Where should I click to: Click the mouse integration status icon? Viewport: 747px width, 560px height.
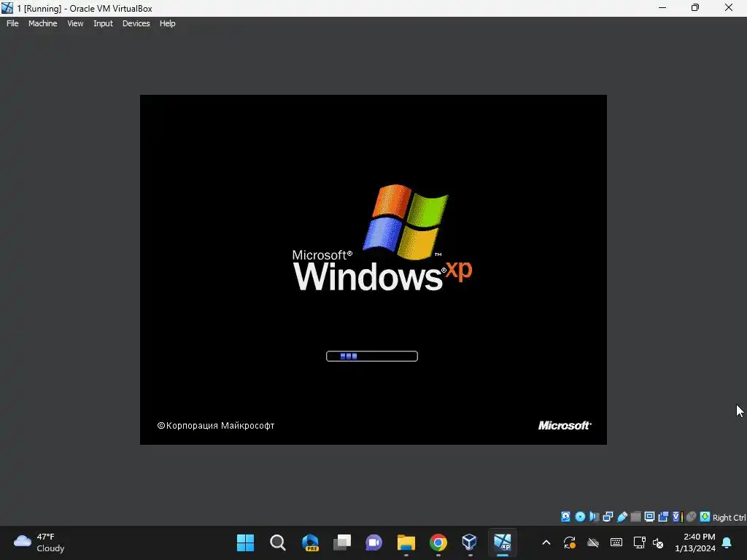point(692,517)
